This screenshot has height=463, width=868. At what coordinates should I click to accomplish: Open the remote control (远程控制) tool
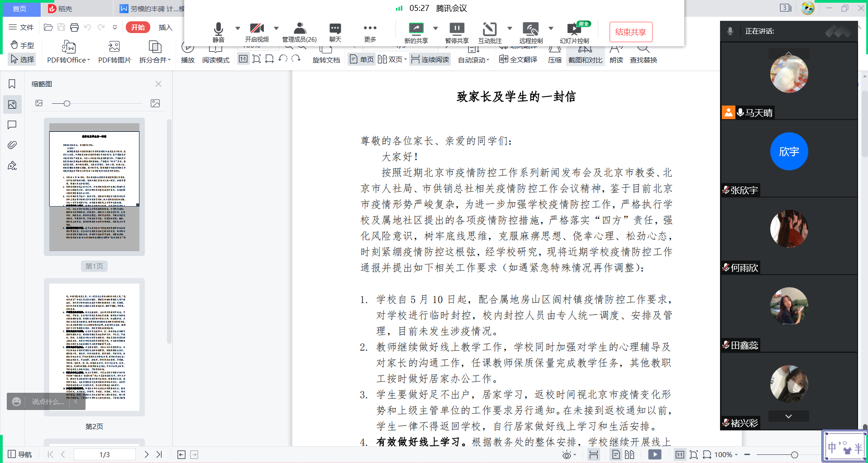pyautogui.click(x=530, y=31)
